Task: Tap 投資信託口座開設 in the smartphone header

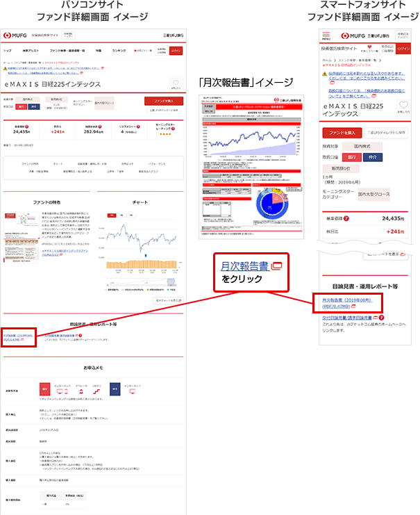Action: (x=387, y=49)
